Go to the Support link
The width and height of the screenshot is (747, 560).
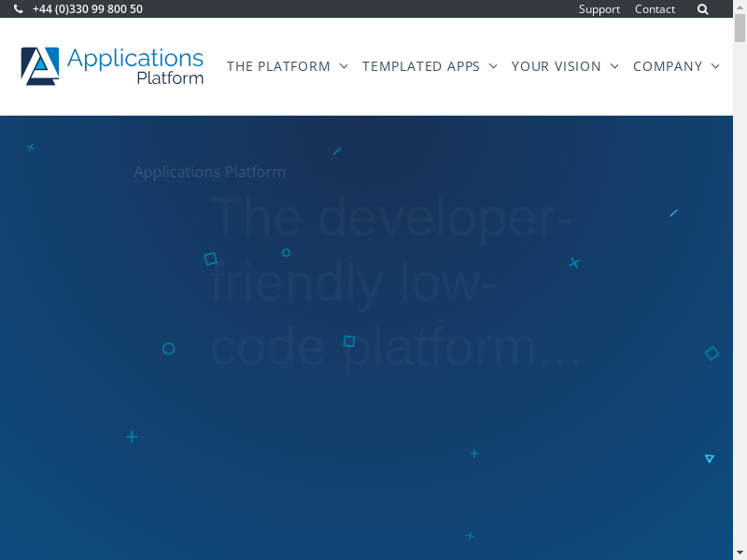point(599,9)
